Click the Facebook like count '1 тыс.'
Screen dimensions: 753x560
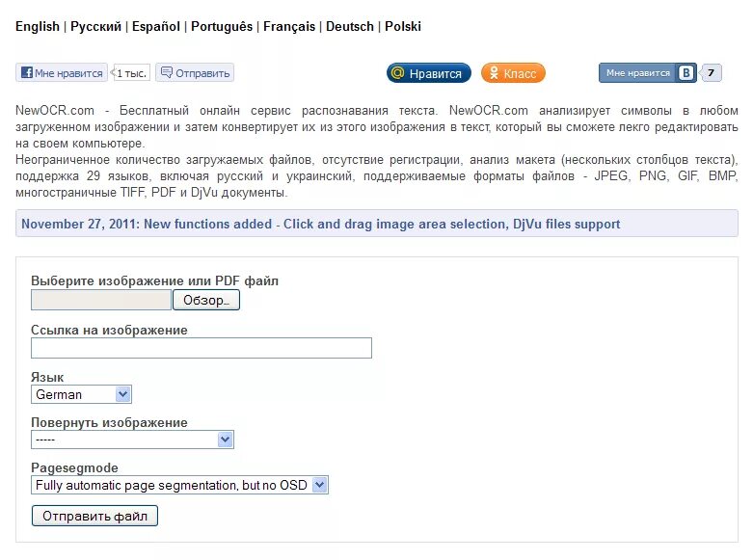coord(131,73)
